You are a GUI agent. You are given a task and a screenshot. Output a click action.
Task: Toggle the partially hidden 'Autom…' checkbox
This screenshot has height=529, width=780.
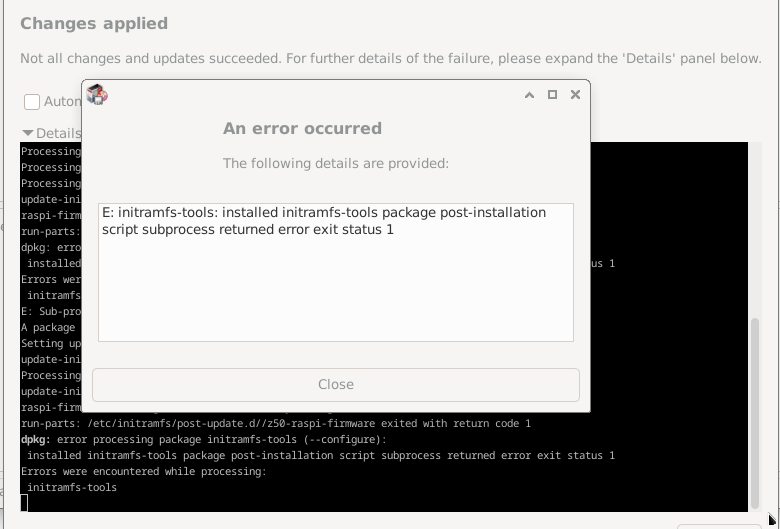coord(32,101)
